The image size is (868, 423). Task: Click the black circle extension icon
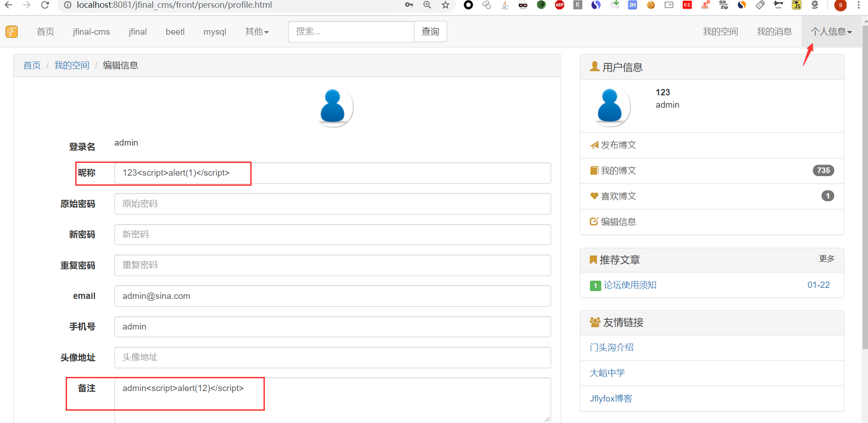tap(468, 5)
